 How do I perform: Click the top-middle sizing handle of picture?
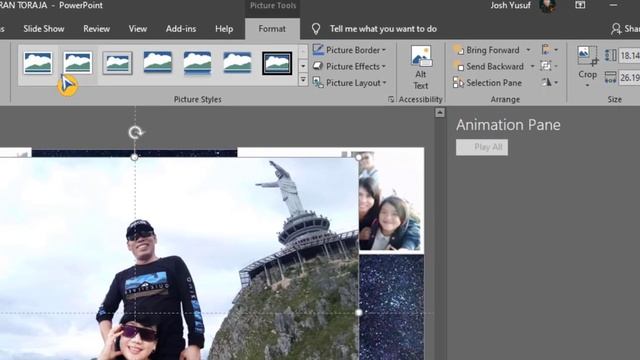[134, 157]
